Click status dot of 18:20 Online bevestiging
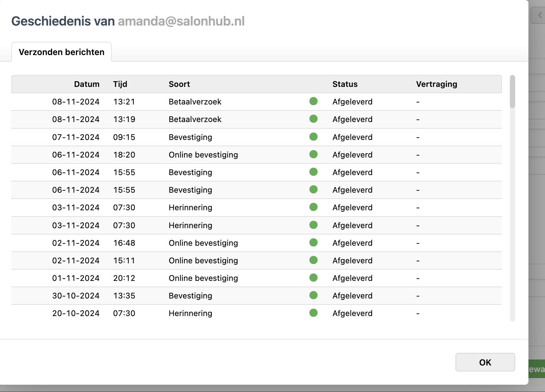 pos(313,154)
